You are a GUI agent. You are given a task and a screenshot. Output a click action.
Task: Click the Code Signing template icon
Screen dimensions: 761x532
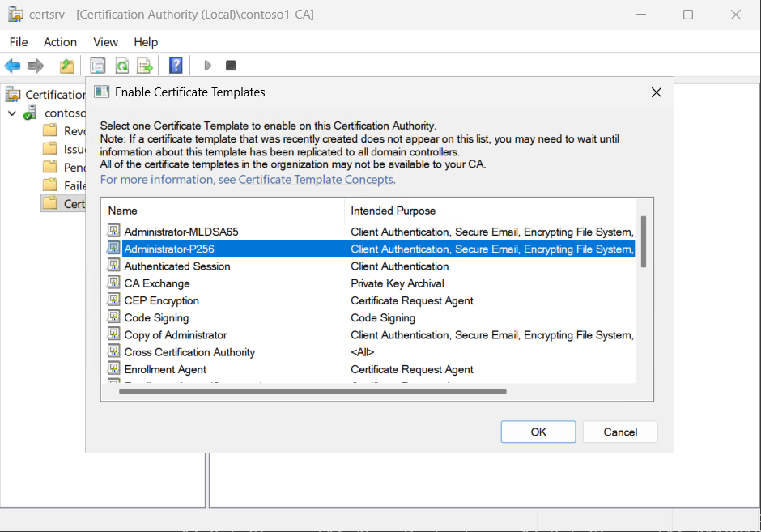(113, 317)
